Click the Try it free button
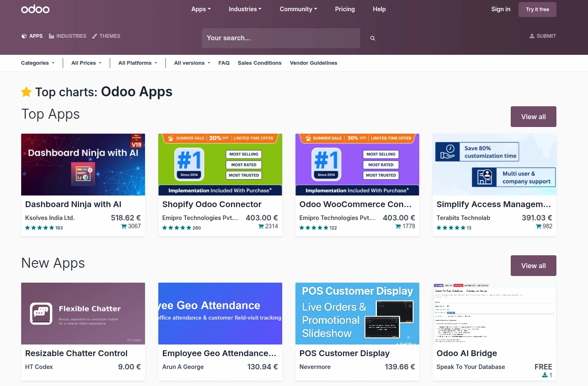This screenshot has height=386, width=588. 537,10
